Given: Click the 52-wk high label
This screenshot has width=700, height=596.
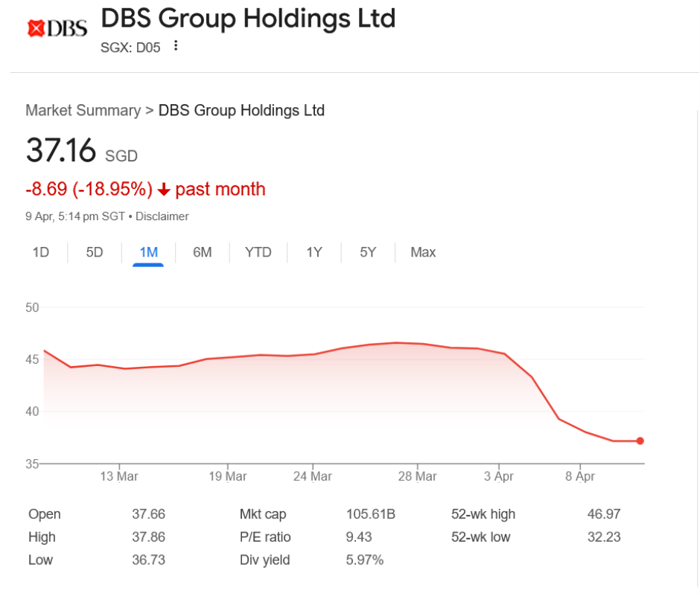Looking at the screenshot, I should pos(483,514).
